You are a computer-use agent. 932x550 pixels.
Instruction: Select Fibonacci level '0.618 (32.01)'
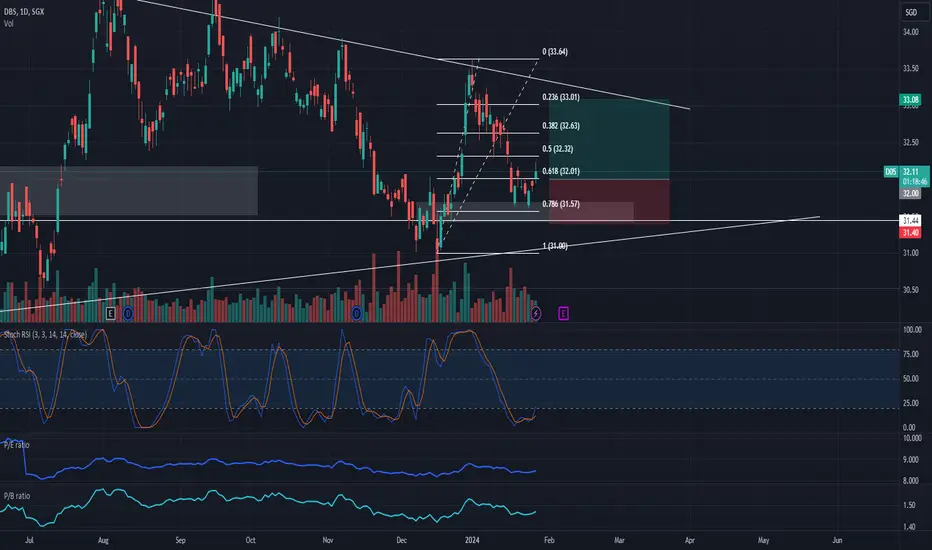pyautogui.click(x=561, y=171)
